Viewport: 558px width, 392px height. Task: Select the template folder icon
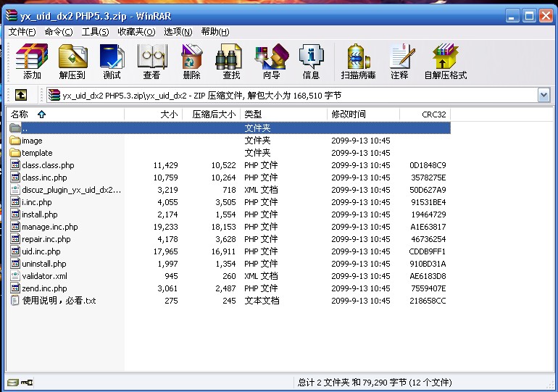point(15,153)
